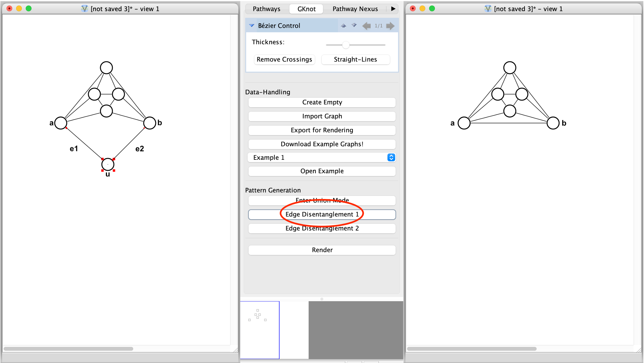Screen dimensions: 644x363
Task: Click the Render button
Action: point(322,250)
